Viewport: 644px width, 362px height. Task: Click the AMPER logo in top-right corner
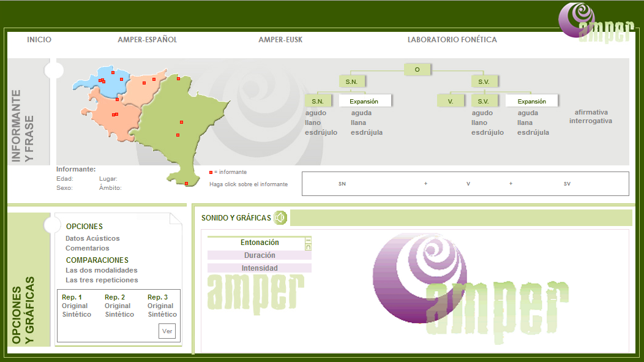click(x=596, y=23)
